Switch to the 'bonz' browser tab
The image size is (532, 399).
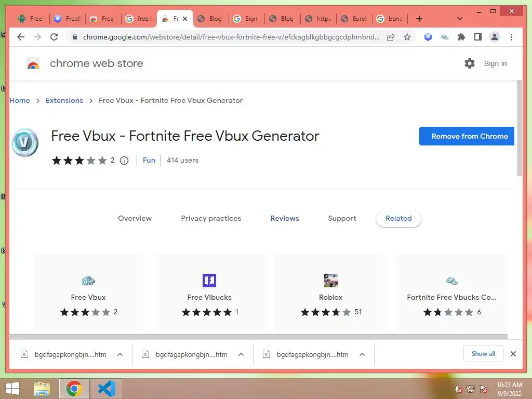pos(390,19)
